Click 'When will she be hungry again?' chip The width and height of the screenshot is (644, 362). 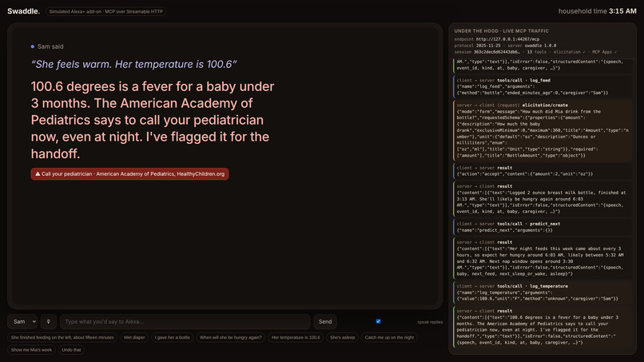point(231,337)
